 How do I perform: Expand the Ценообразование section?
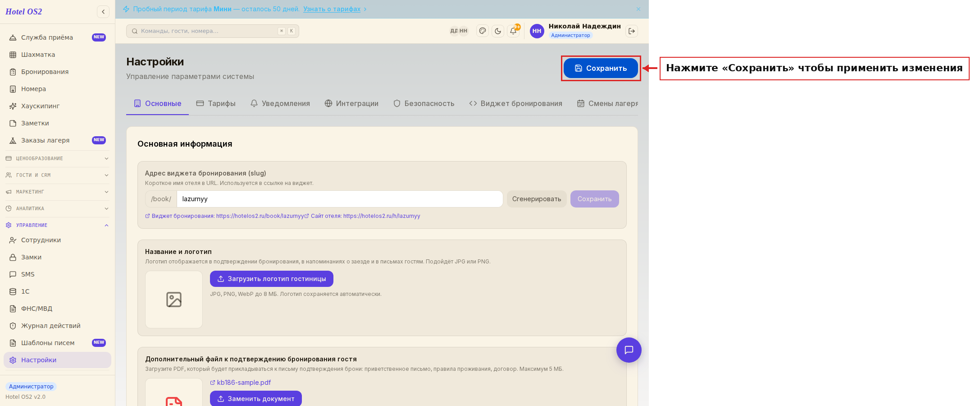point(57,158)
